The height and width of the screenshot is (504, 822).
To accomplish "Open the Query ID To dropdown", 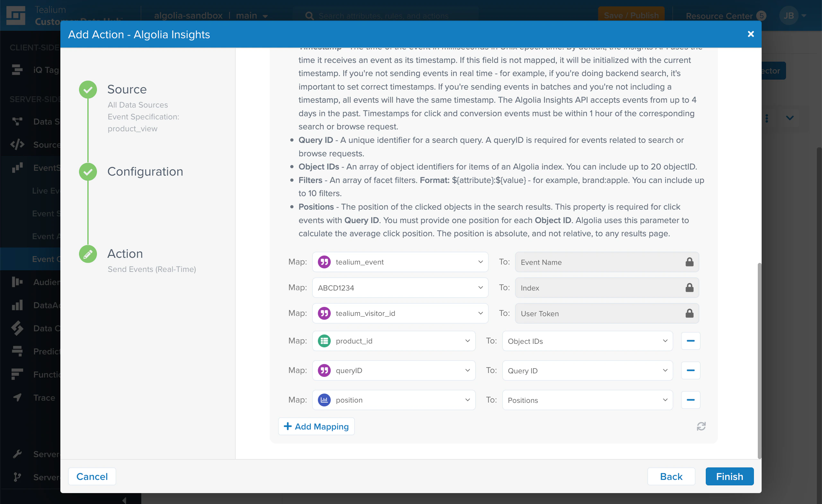I will click(x=588, y=370).
